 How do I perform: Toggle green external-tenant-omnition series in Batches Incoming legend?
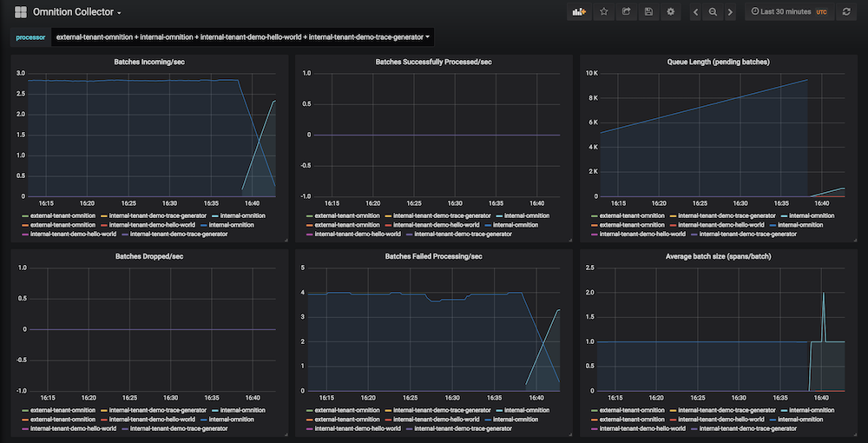pyautogui.click(x=62, y=215)
